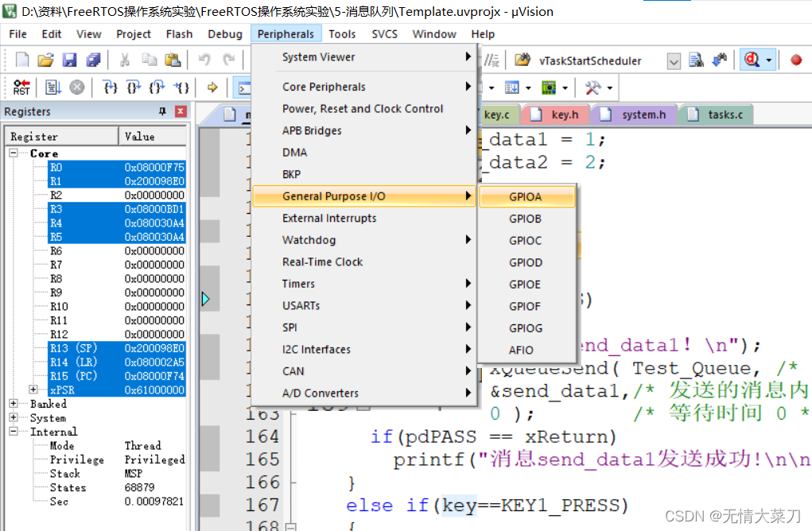
Task: Choose DMA from the Peripherals menu
Action: click(x=363, y=152)
